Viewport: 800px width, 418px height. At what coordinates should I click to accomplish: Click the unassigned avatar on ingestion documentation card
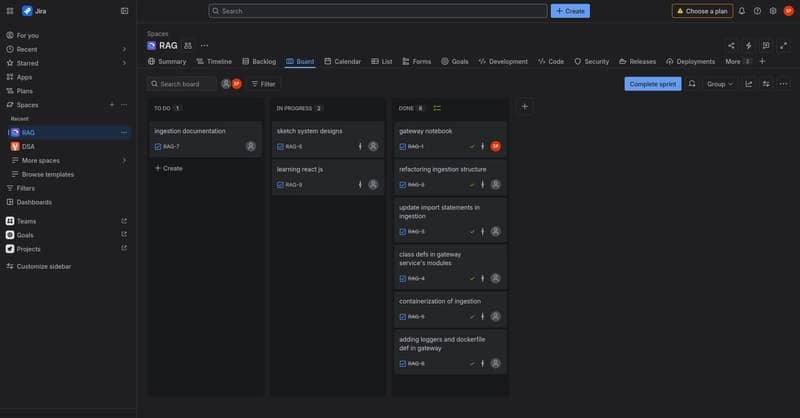(251, 146)
